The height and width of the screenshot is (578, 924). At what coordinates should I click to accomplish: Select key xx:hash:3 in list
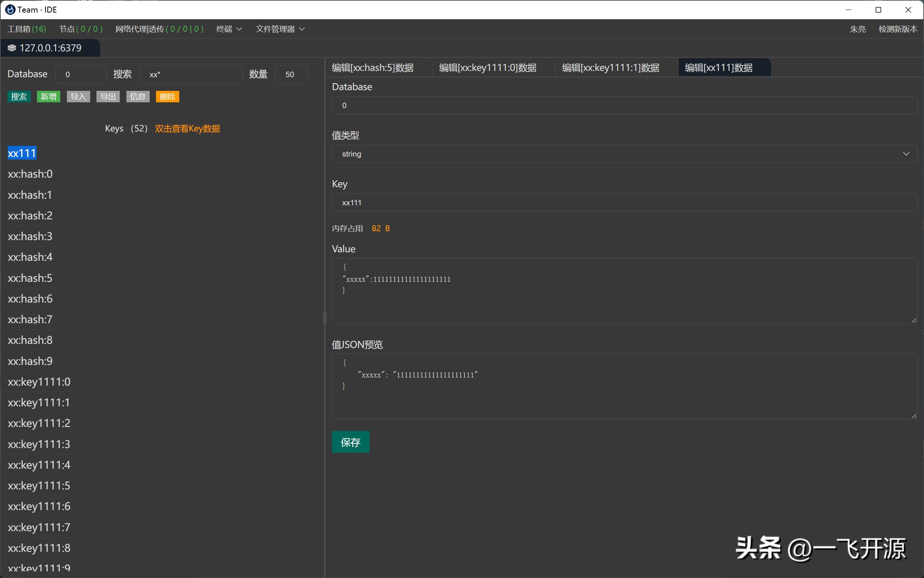pos(30,236)
